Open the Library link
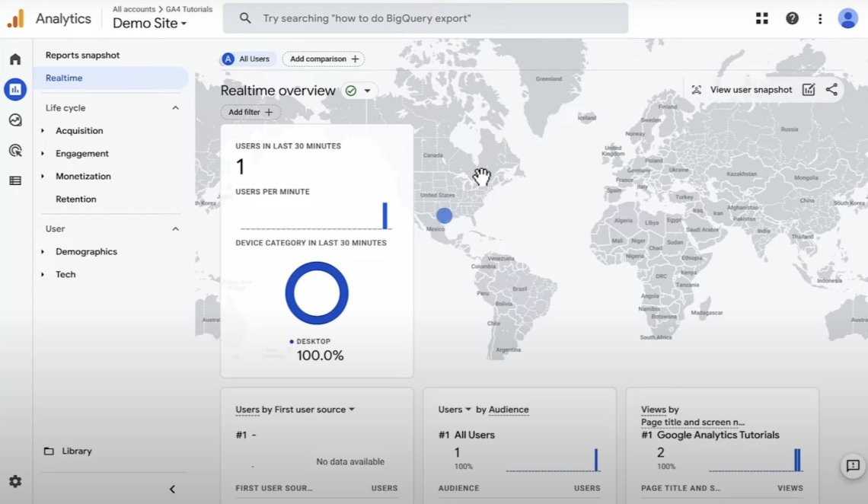Image resolution: width=868 pixels, height=504 pixels. (x=77, y=451)
